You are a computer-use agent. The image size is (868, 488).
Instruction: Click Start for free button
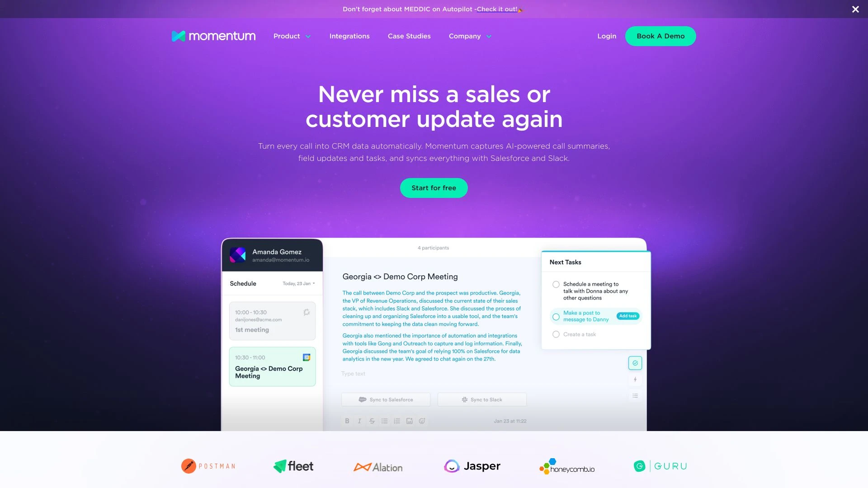pyautogui.click(x=434, y=188)
